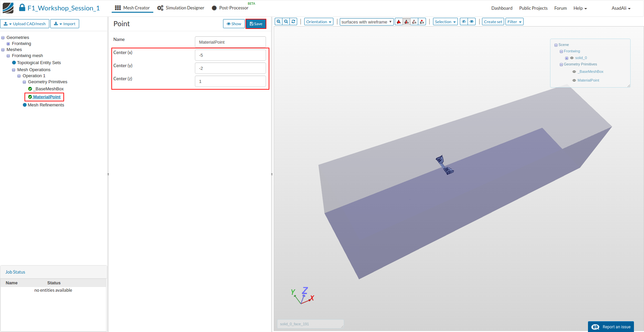The image size is (644, 332).
Task: Select the red-dot vertex pyramid icon
Action: pos(422,22)
